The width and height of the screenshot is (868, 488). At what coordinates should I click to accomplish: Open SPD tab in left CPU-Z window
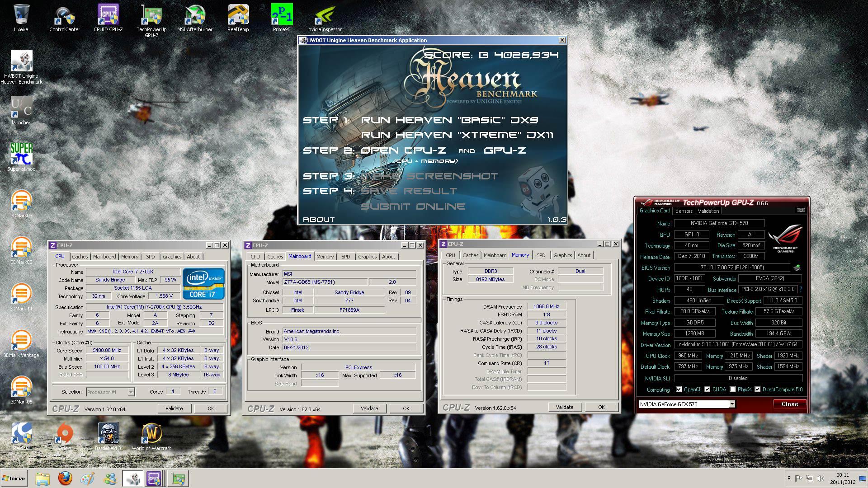tap(151, 257)
